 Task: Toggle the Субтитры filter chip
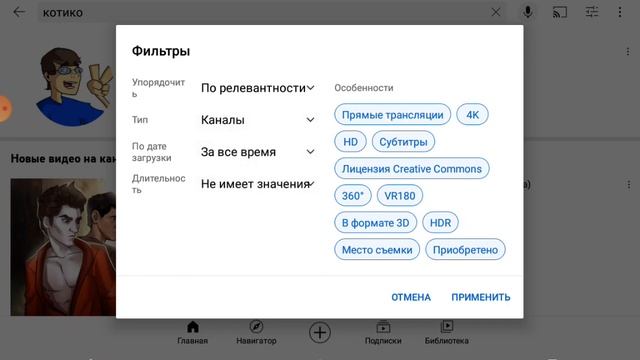pyautogui.click(x=403, y=142)
